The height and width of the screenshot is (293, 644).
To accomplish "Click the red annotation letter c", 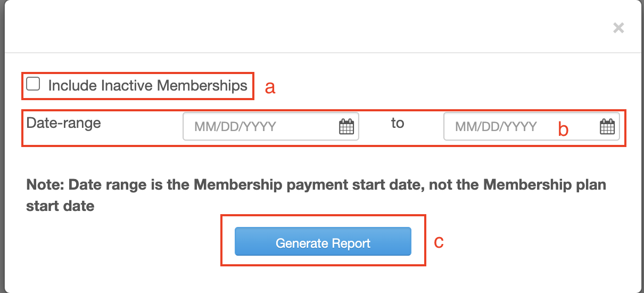I will [x=439, y=242].
